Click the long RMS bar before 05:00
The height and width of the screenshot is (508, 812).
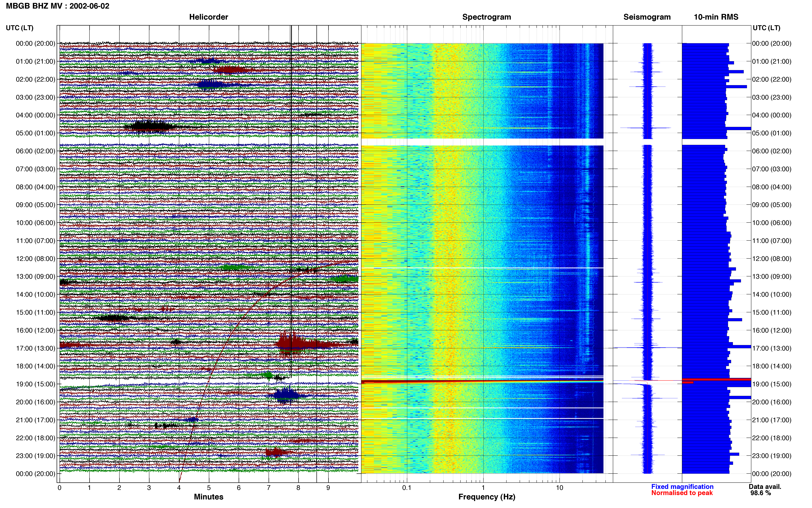pyautogui.click(x=717, y=128)
